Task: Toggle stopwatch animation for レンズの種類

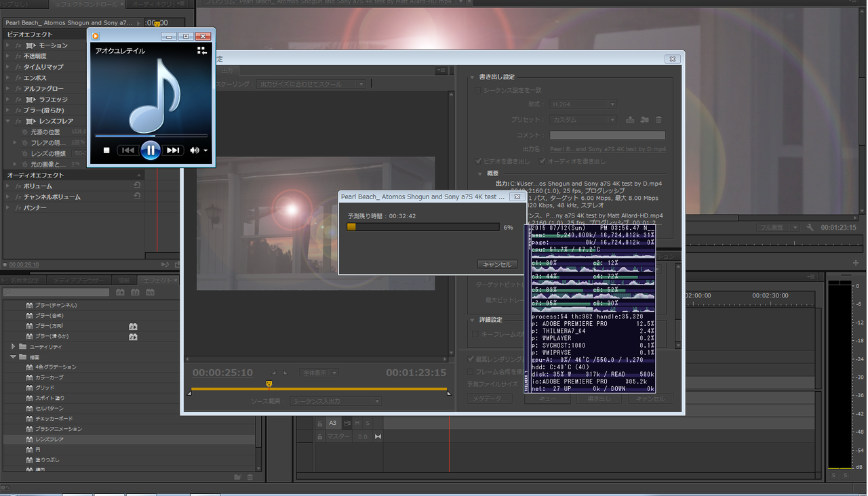Action: (x=26, y=154)
